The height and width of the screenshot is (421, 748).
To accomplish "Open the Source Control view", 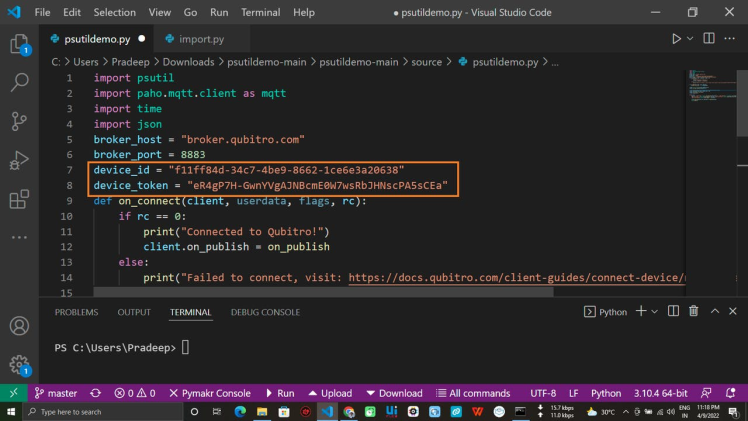I will pyautogui.click(x=18, y=122).
